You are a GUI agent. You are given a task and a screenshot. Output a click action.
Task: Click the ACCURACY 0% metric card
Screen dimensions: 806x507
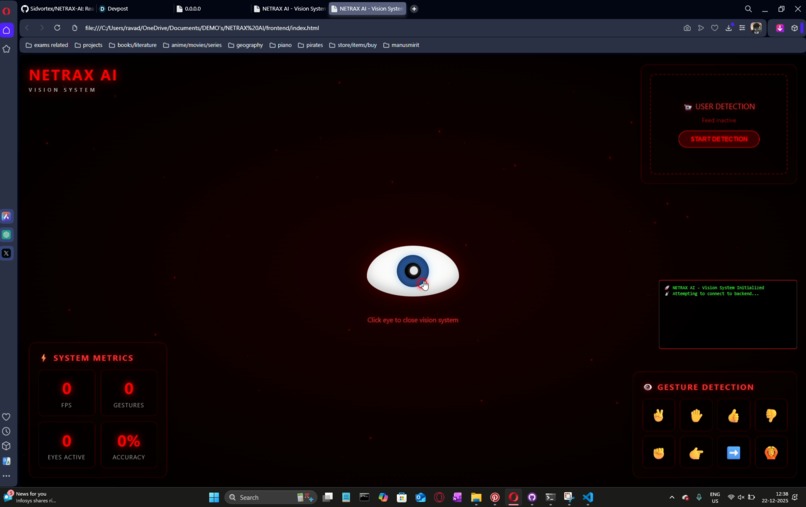(129, 445)
